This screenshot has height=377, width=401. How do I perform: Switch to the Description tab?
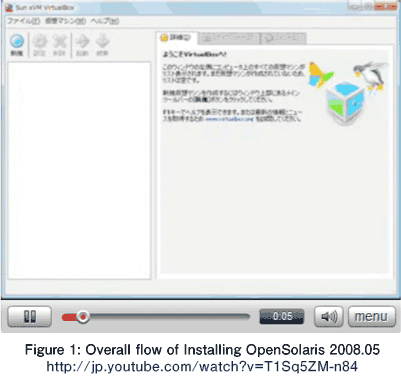(284, 38)
